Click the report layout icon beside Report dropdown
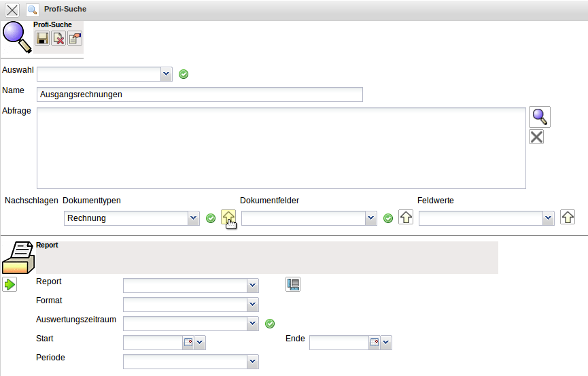Image resolution: width=588 pixels, height=376 pixels. point(293,285)
